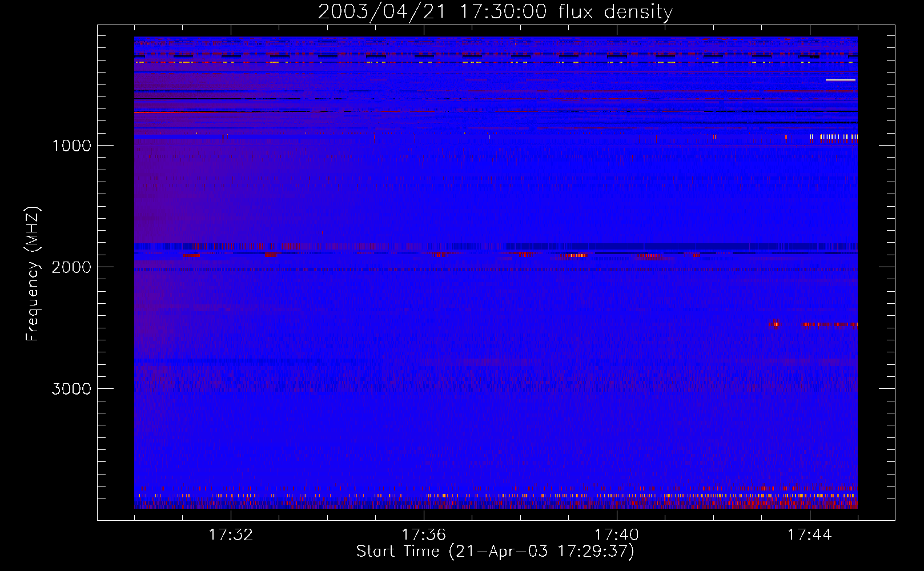924x571 pixels.
Task: Select the "Start Time (21-Apr-03 17:29:37)" x-axis label
Action: (495, 552)
